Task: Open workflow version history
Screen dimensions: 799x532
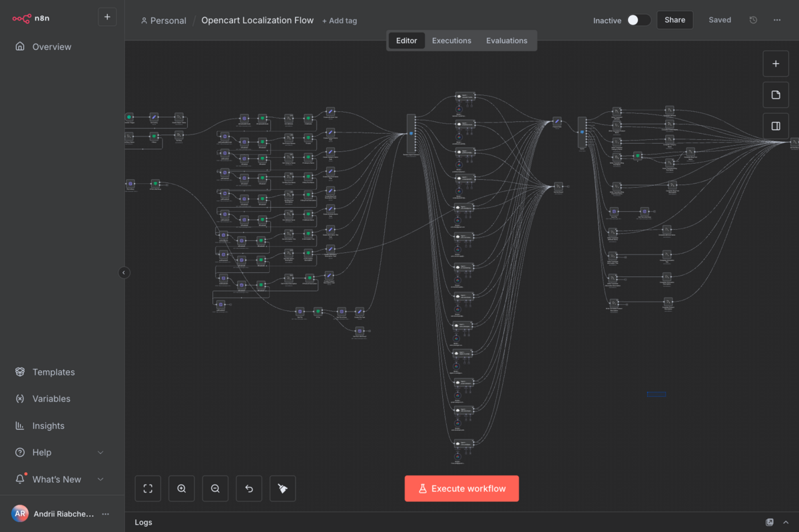Action: tap(753, 20)
